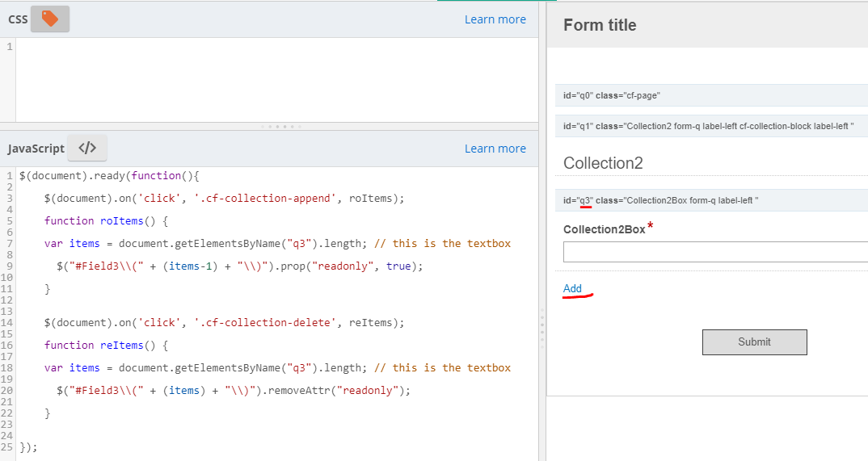Open Learn more link in CSS panel
Image resolution: width=868 pixels, height=461 pixels.
pos(495,19)
